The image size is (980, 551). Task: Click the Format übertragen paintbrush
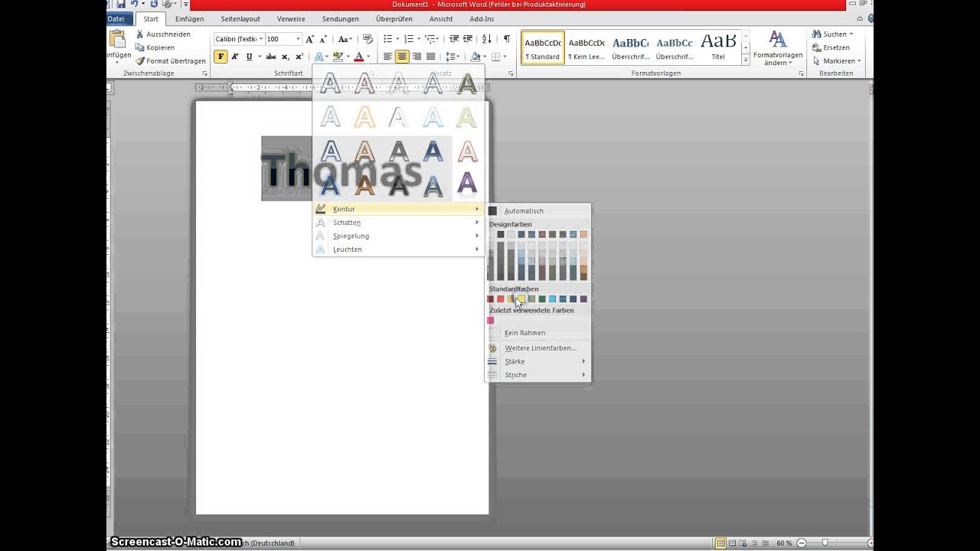point(140,61)
